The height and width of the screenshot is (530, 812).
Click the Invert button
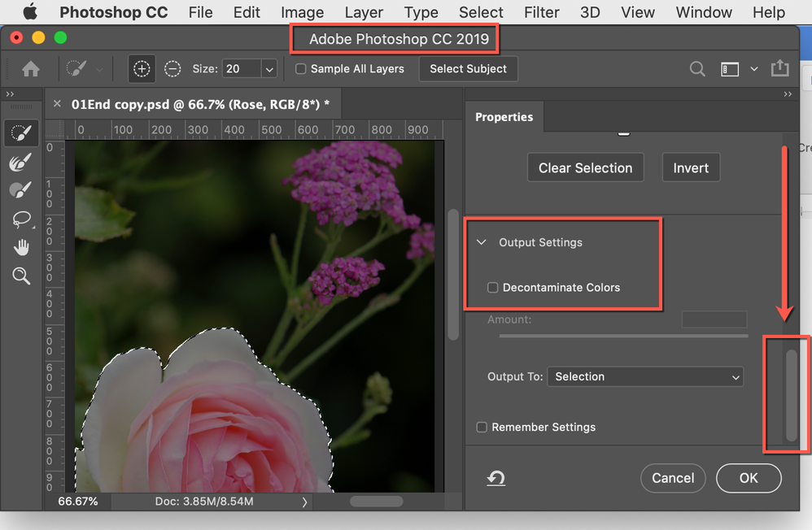tap(691, 167)
